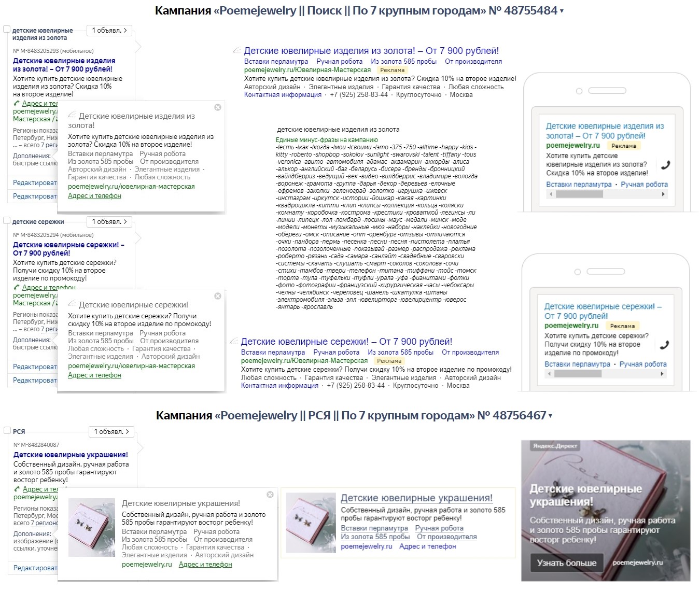700x591 pixels.
Task: Tick the РСЯ group checkbox
Action: (x=7, y=431)
